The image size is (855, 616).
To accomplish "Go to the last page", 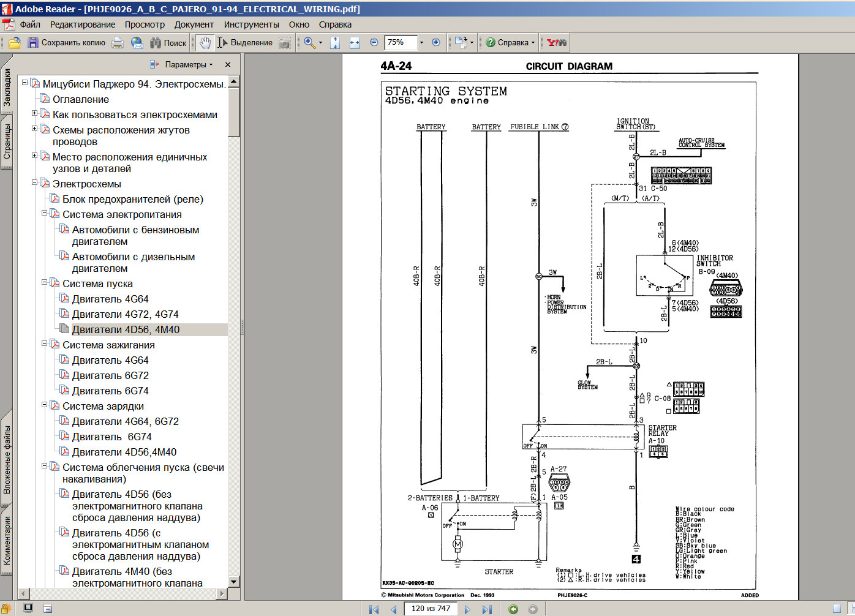I will pyautogui.click(x=487, y=609).
